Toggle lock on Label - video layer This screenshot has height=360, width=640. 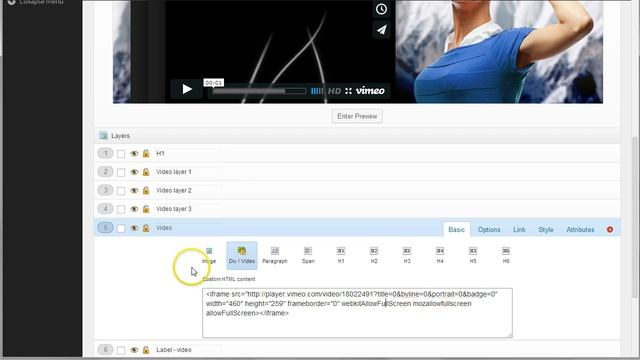(x=146, y=350)
